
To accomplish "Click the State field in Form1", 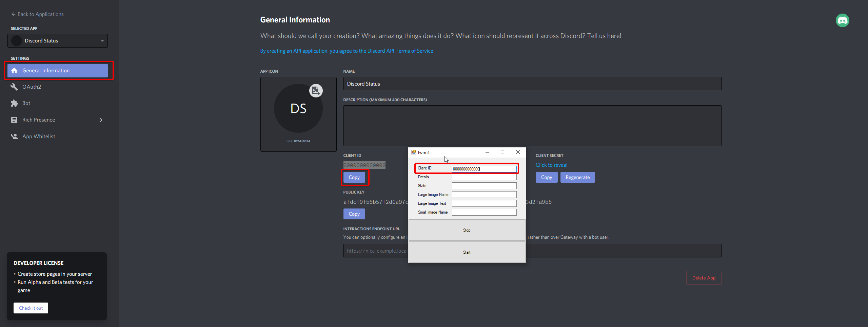I will pyautogui.click(x=484, y=186).
